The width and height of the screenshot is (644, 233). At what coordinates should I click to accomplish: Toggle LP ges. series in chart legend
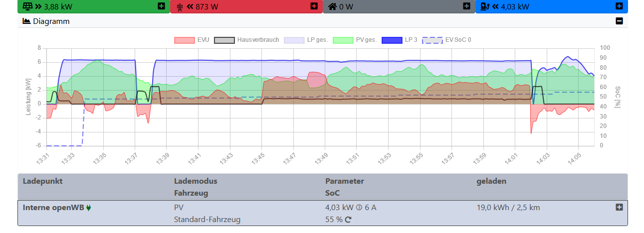[x=306, y=40]
